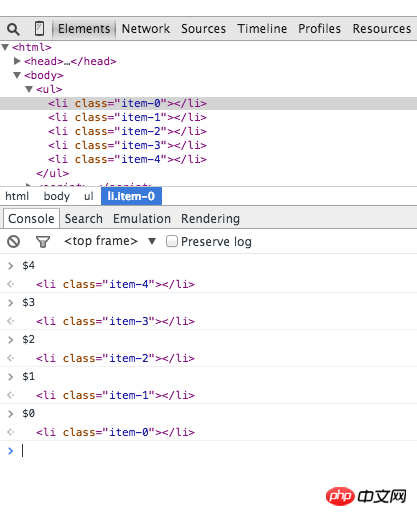
Task: Click the <html> tag in the tree
Action: [32, 47]
